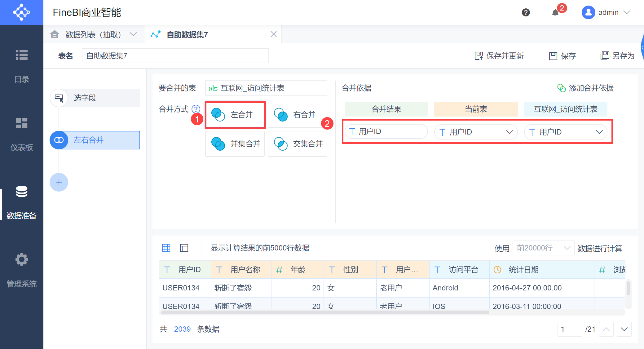The image size is (644, 349).
Task: Click the plus add step button
Action: [59, 182]
